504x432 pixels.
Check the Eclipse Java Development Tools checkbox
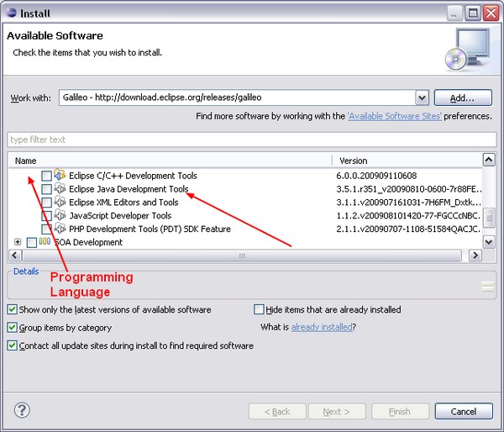click(46, 190)
